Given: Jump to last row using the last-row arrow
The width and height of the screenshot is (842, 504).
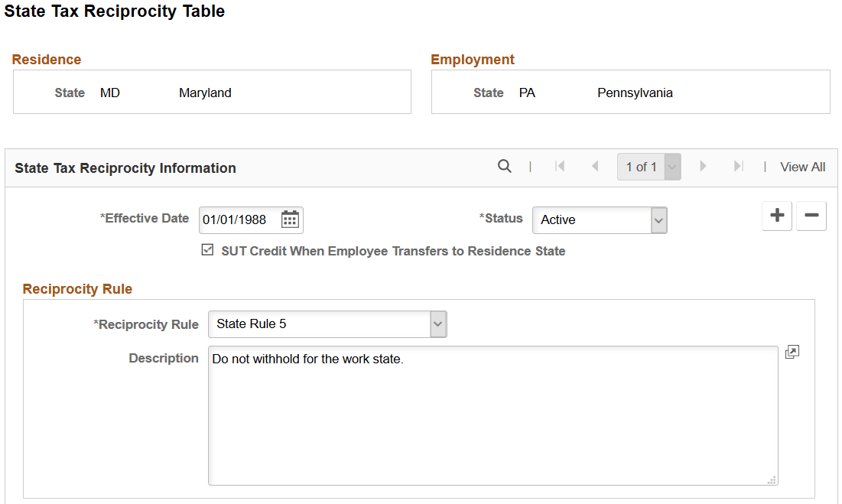Looking at the screenshot, I should tap(737, 166).
